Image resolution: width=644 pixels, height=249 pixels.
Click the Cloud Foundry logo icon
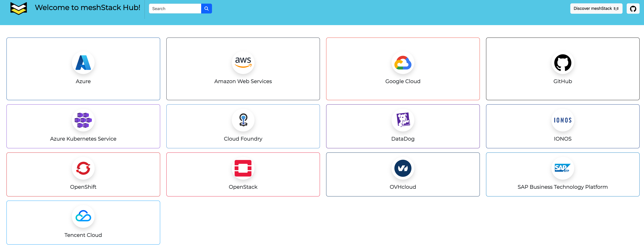pyautogui.click(x=243, y=120)
